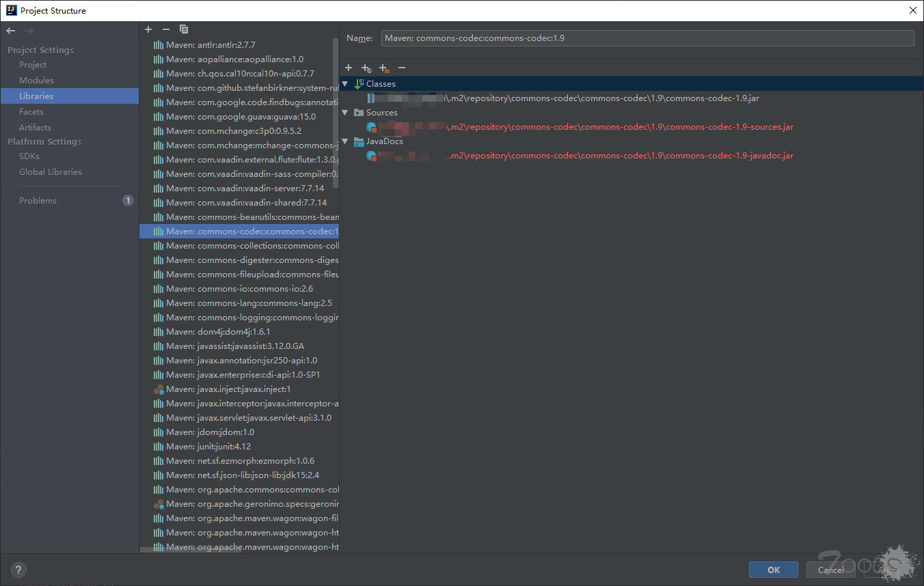Open the Project settings section
Image resolution: width=924 pixels, height=586 pixels.
coord(33,65)
